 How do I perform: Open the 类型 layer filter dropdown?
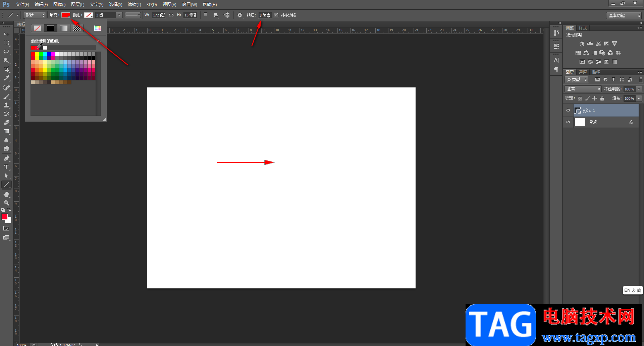tap(577, 80)
